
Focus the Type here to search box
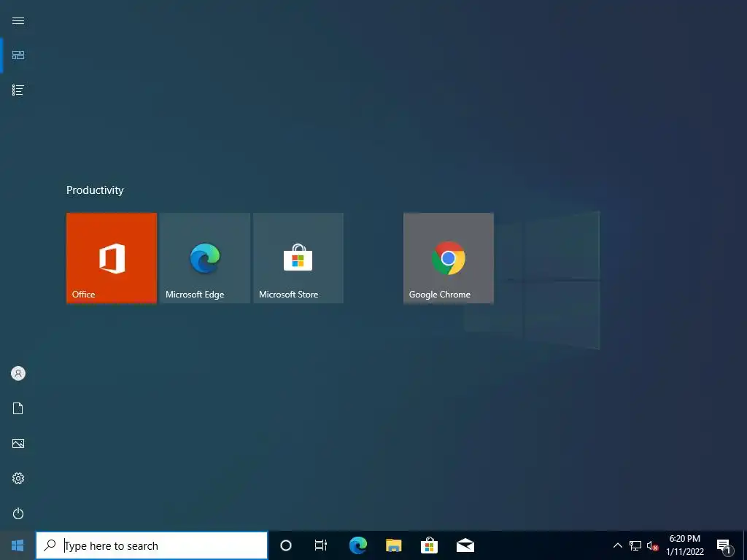(152, 545)
